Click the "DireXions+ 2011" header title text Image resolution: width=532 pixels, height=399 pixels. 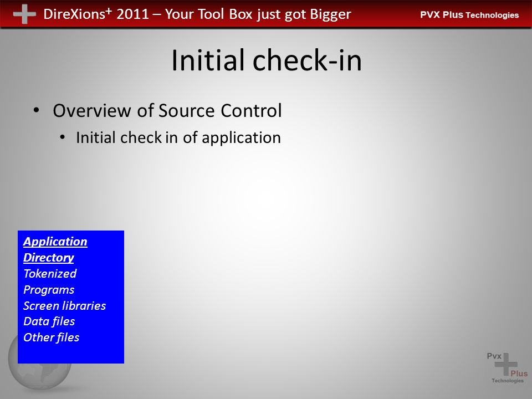(96, 14)
